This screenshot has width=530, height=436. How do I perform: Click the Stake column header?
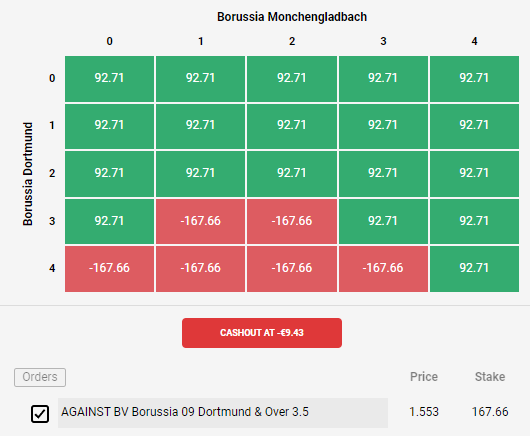(490, 377)
